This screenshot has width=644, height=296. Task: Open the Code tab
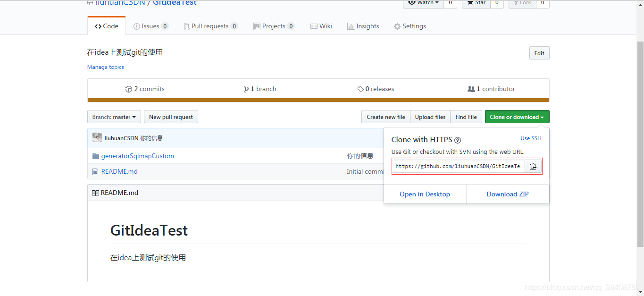point(107,26)
